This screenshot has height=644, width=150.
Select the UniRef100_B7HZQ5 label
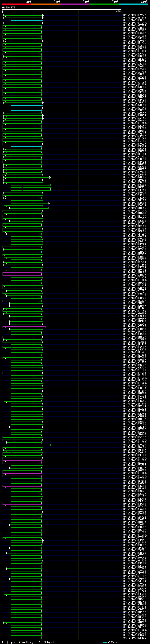point(135,87)
